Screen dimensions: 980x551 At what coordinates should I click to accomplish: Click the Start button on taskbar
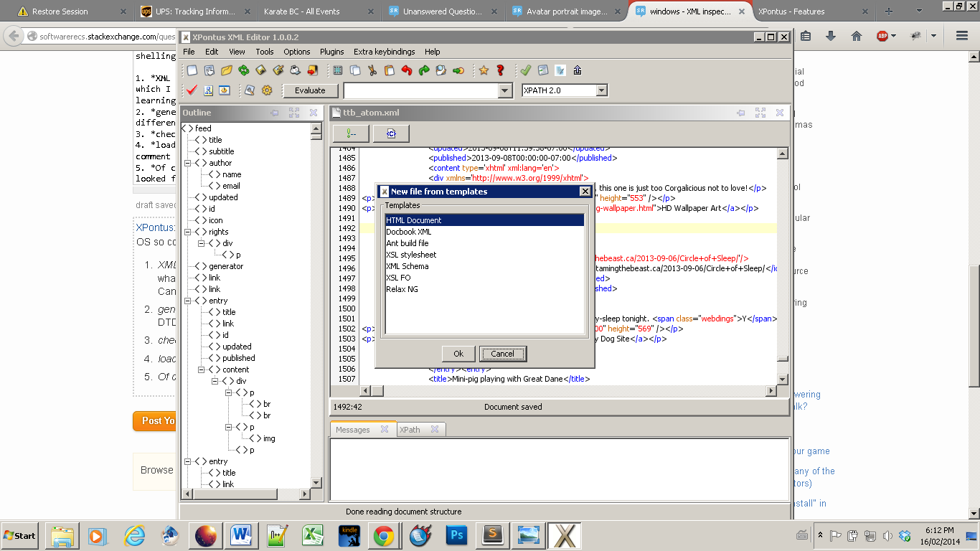[19, 536]
